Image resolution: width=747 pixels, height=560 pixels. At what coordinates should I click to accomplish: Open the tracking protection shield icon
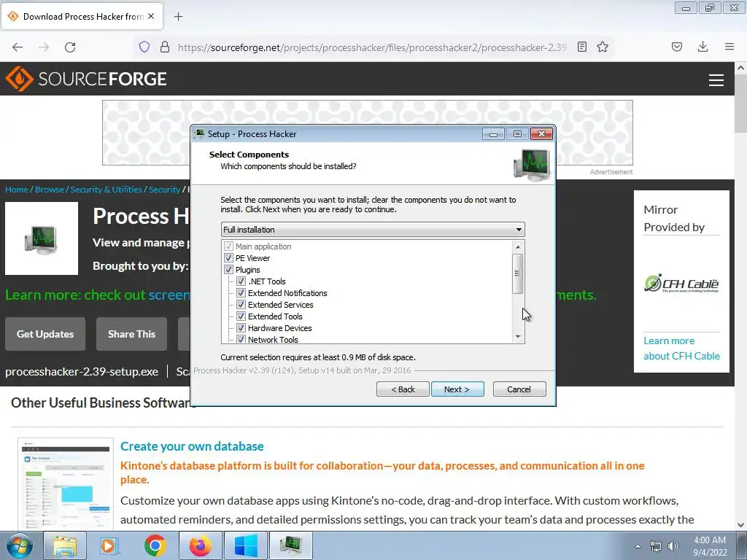coord(144,47)
